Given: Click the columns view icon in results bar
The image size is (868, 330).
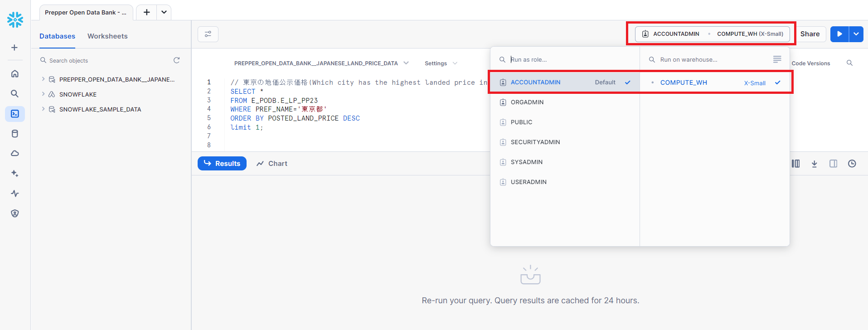Looking at the screenshot, I should (x=796, y=164).
